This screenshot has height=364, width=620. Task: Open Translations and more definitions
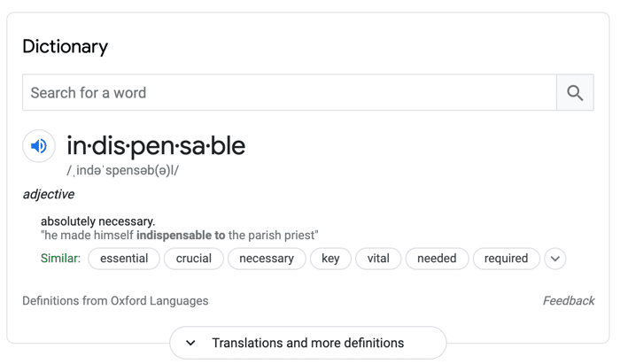pyautogui.click(x=308, y=343)
